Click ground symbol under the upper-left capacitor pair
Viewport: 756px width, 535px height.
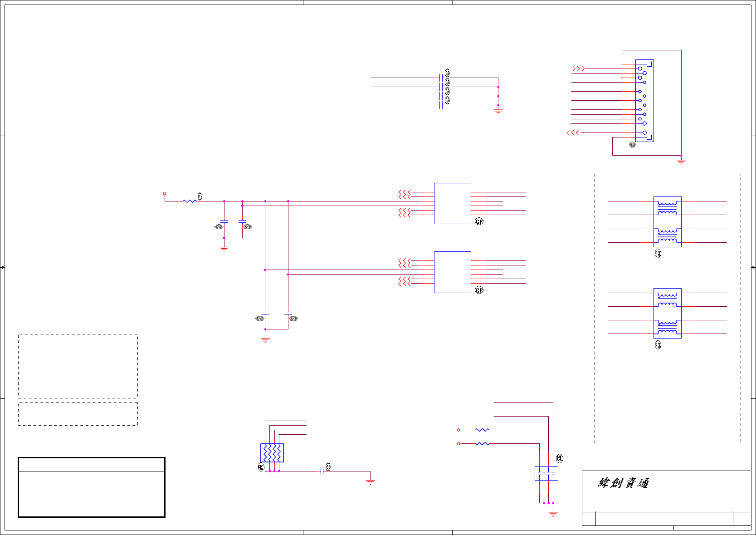[224, 249]
